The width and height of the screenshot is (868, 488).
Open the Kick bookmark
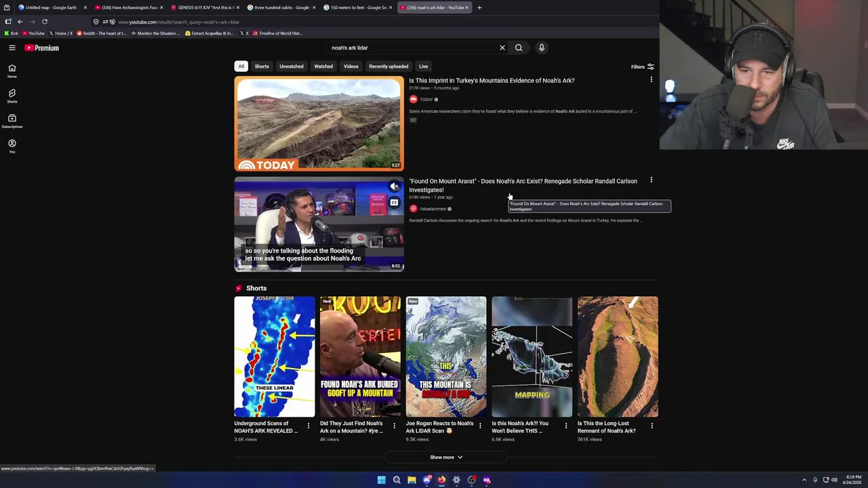point(12,33)
